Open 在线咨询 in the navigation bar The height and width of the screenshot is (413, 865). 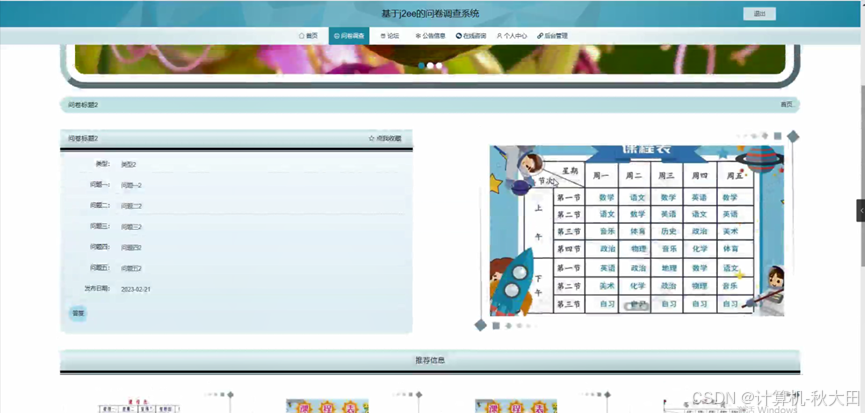[471, 36]
